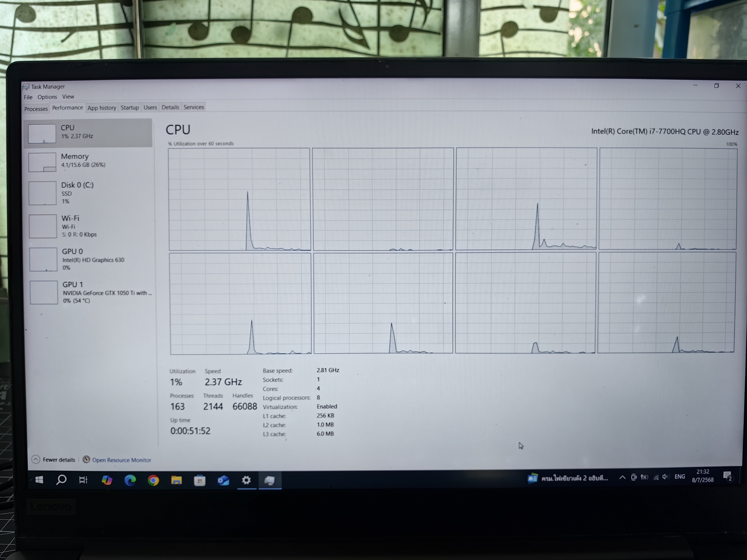Switch to the Processes tab
The height and width of the screenshot is (560, 747).
[36, 109]
